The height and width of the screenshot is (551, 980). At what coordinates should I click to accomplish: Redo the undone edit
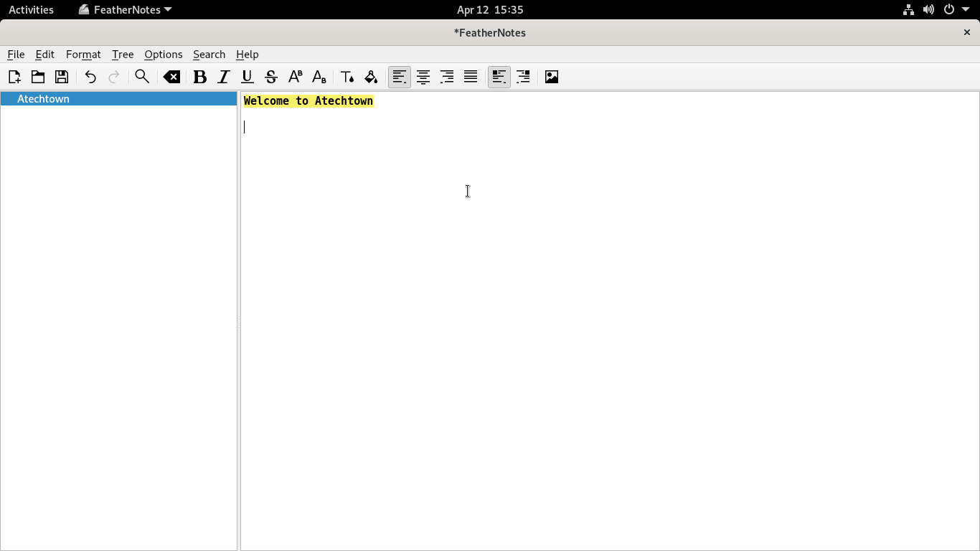click(x=114, y=77)
